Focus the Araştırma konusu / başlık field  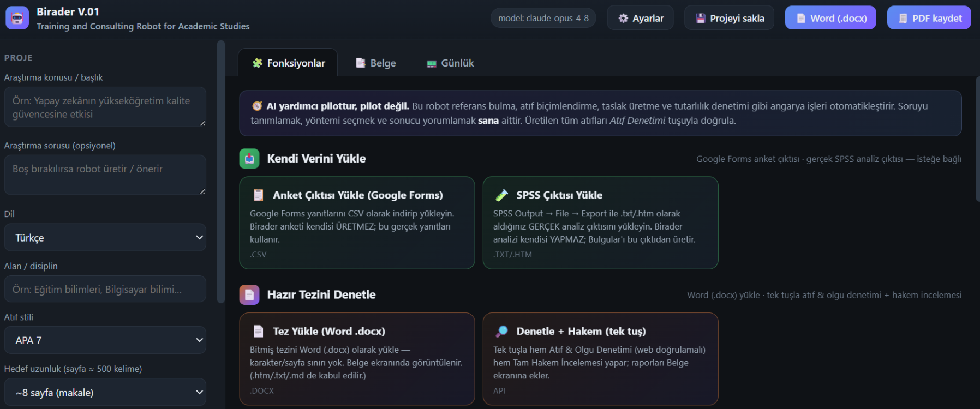[x=105, y=107]
